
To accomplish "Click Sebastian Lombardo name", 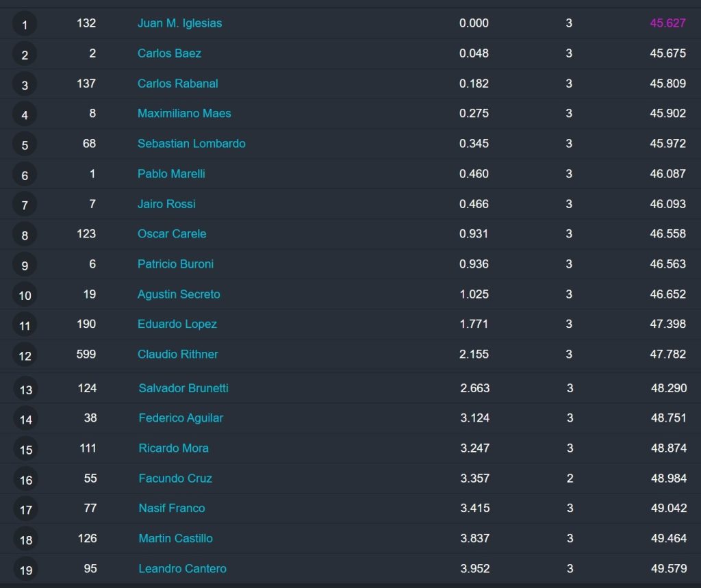I will 192,144.
